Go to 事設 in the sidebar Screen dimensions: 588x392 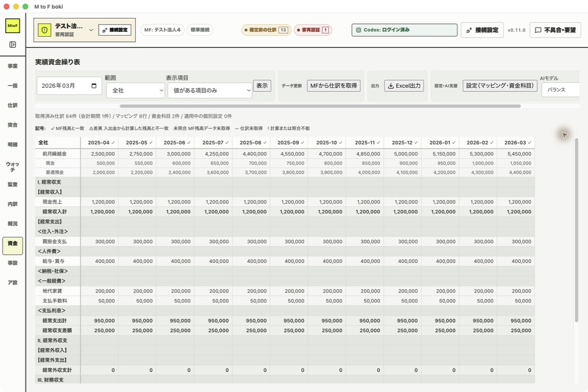coord(12,263)
